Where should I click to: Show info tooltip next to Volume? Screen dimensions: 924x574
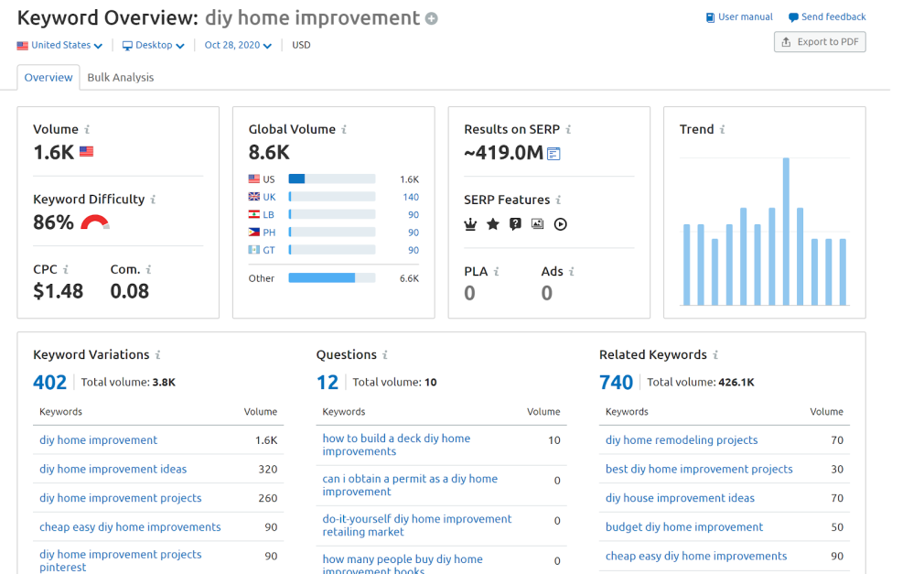pyautogui.click(x=87, y=129)
